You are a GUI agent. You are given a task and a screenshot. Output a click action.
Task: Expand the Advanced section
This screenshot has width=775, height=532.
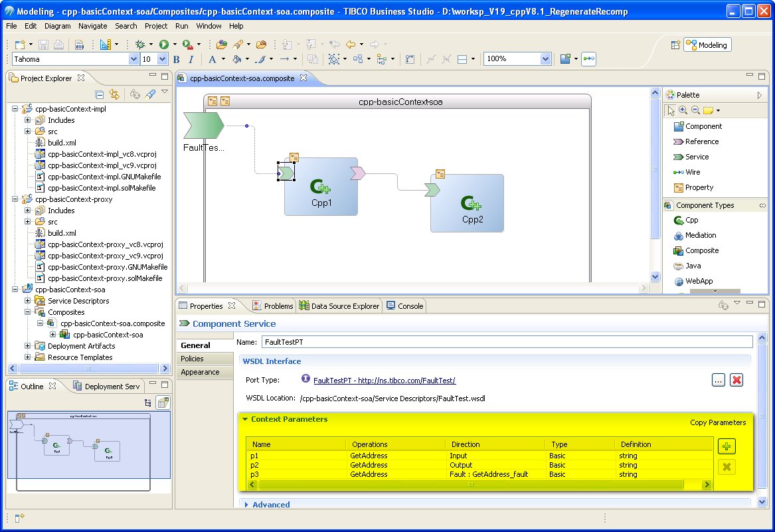click(x=246, y=505)
